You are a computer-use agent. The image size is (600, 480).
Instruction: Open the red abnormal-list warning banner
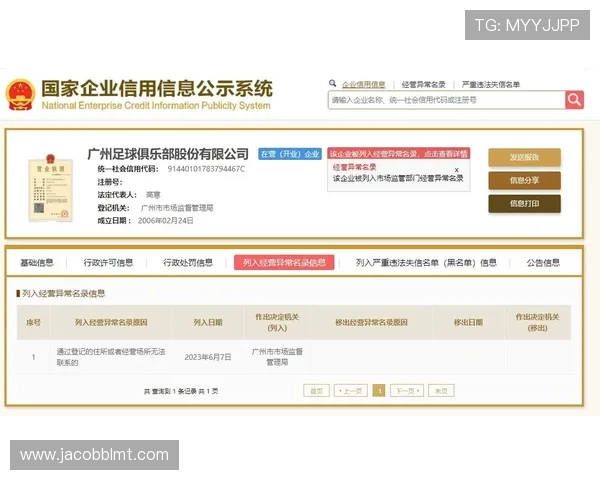point(398,153)
